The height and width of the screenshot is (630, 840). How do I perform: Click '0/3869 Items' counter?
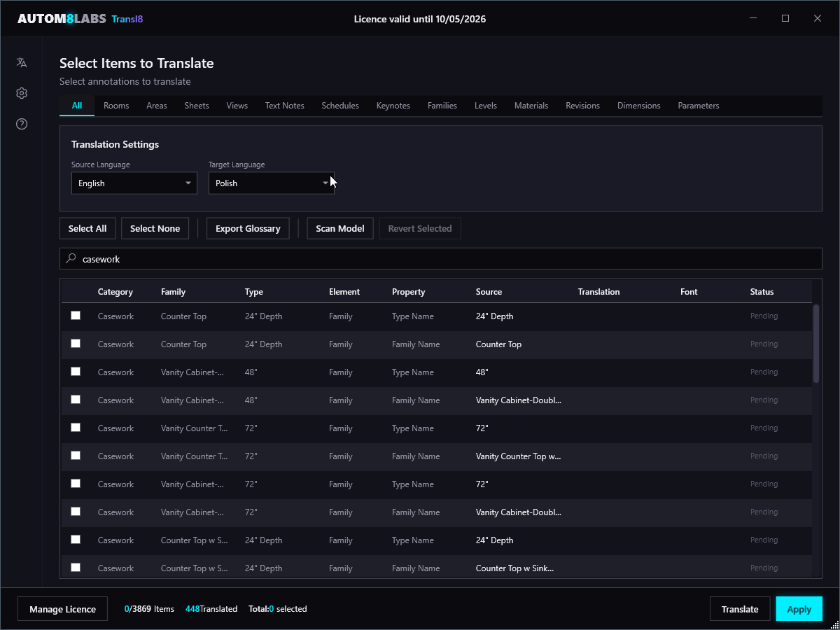click(149, 609)
